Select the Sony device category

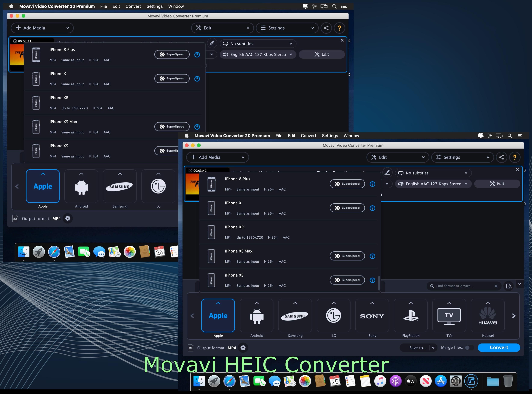pyautogui.click(x=372, y=315)
